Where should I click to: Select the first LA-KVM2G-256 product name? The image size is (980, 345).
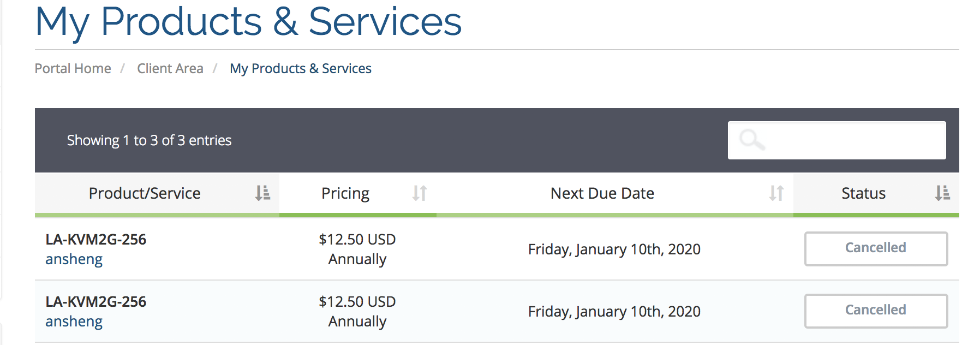point(95,240)
